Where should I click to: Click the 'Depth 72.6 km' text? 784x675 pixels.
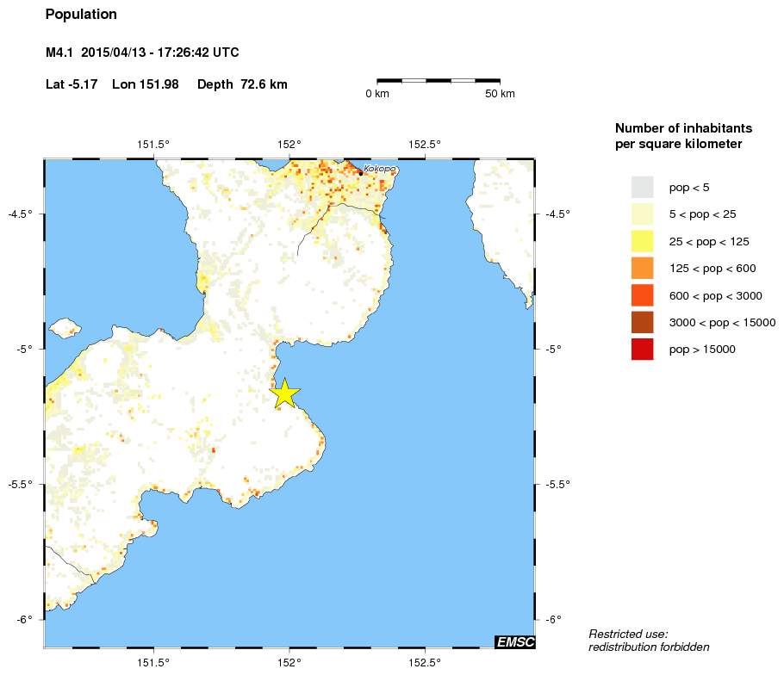242,84
